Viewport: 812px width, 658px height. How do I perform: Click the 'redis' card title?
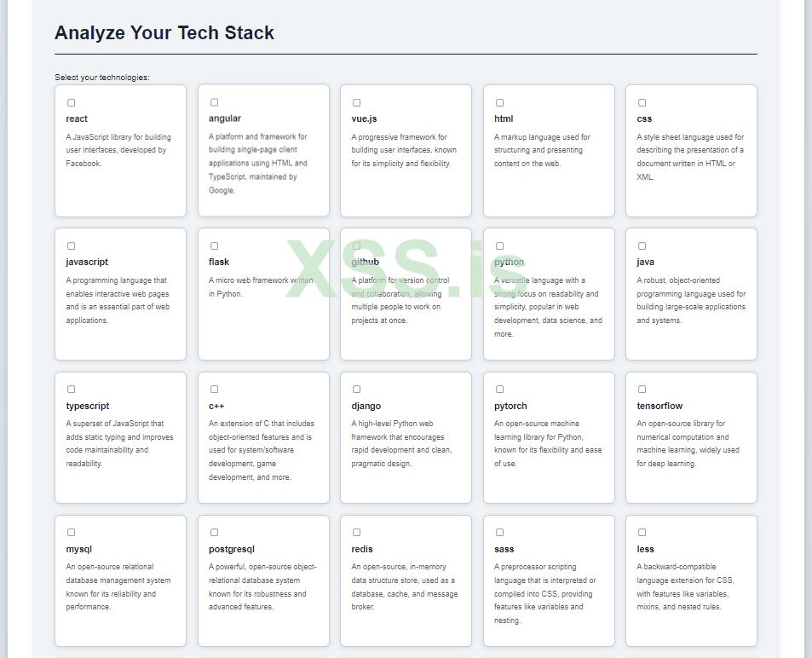pos(362,549)
